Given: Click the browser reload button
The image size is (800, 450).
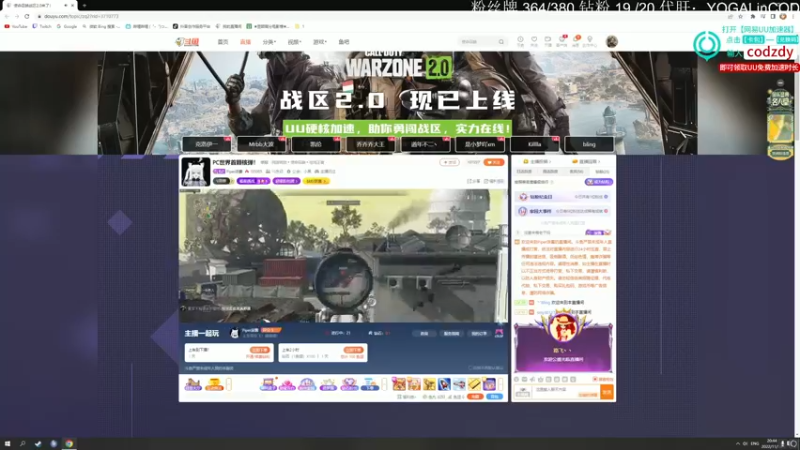Looking at the screenshot, I should [27, 16].
